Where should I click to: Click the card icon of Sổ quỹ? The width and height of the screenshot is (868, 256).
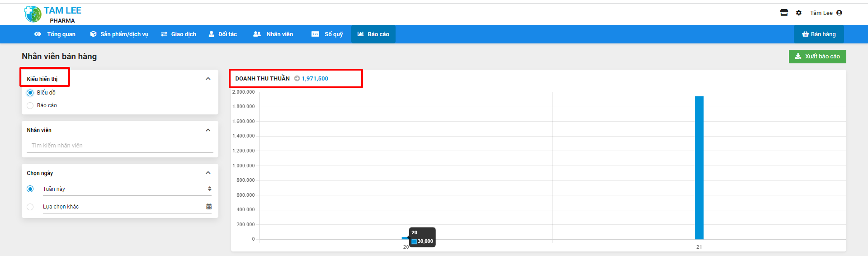point(315,34)
